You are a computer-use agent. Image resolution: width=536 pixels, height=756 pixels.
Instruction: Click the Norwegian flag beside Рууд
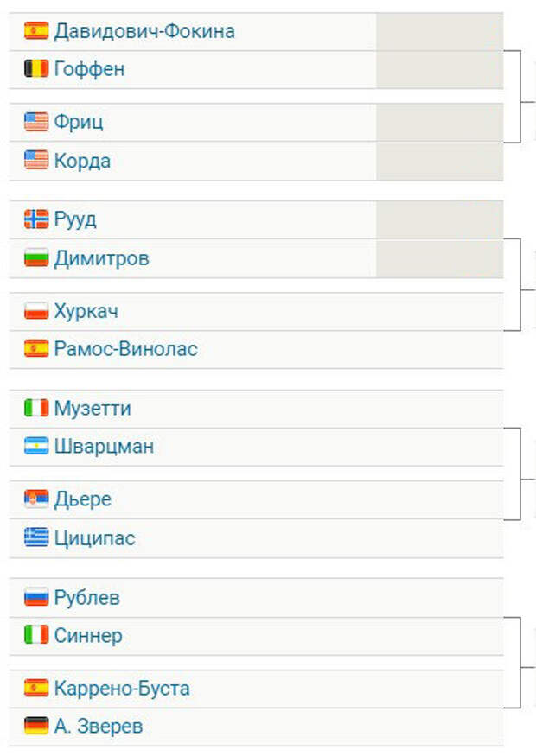click(36, 219)
